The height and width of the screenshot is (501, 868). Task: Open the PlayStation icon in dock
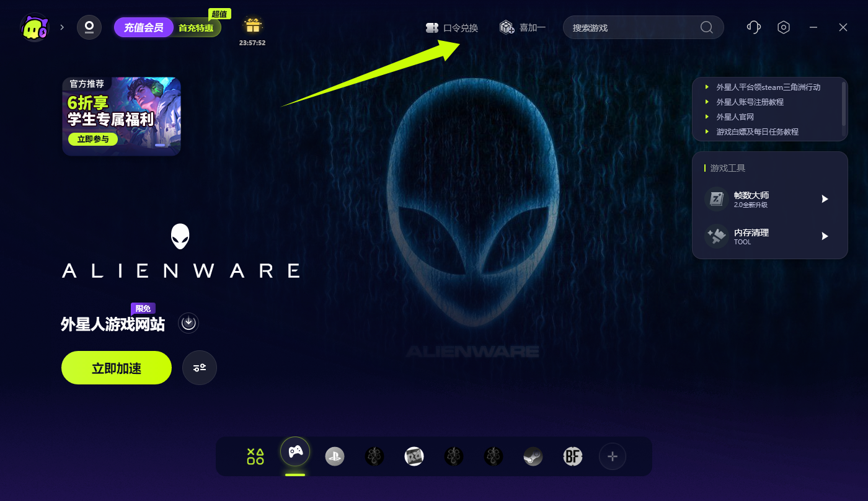335,457
